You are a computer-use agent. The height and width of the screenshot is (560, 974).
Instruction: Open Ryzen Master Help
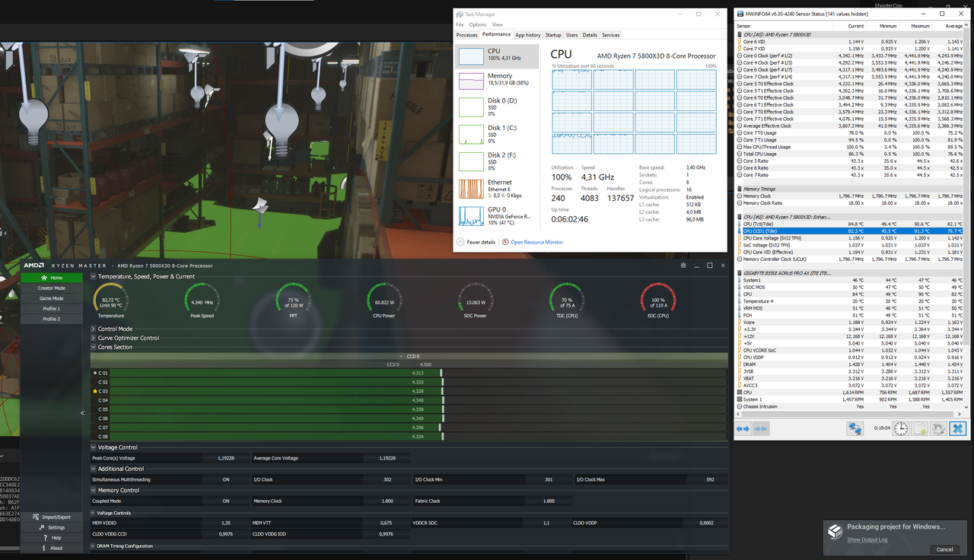52,537
